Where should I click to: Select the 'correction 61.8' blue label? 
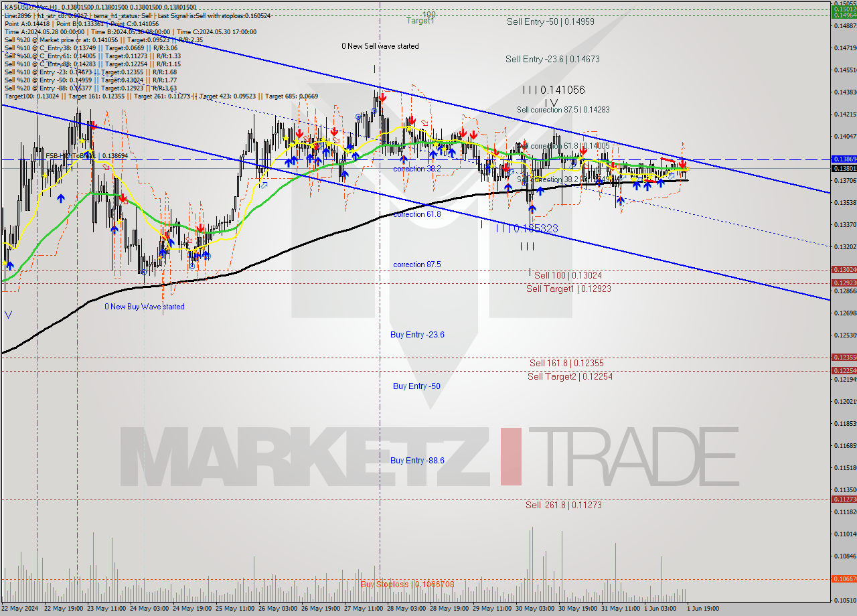[x=416, y=214]
